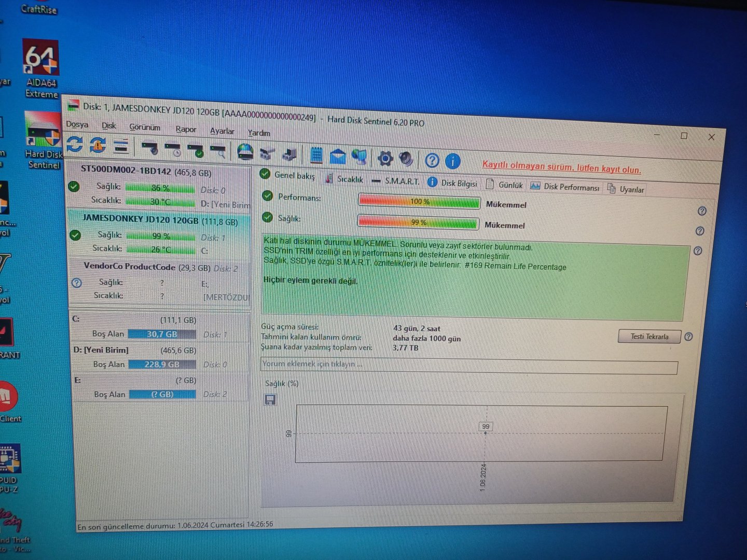Screen dimensions: 747x560
Task: Select the VendorCo ProductCode disk entry
Action: 160,281
